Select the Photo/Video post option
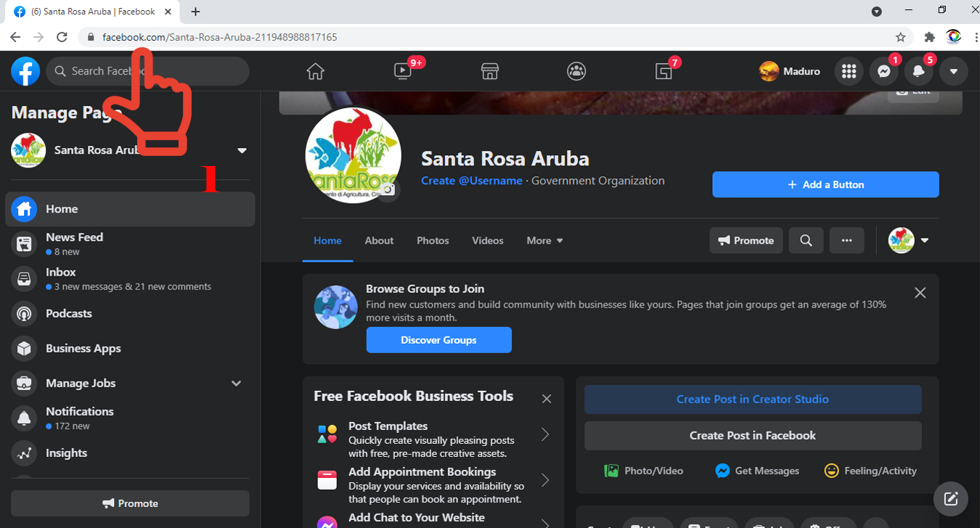 pyautogui.click(x=643, y=470)
